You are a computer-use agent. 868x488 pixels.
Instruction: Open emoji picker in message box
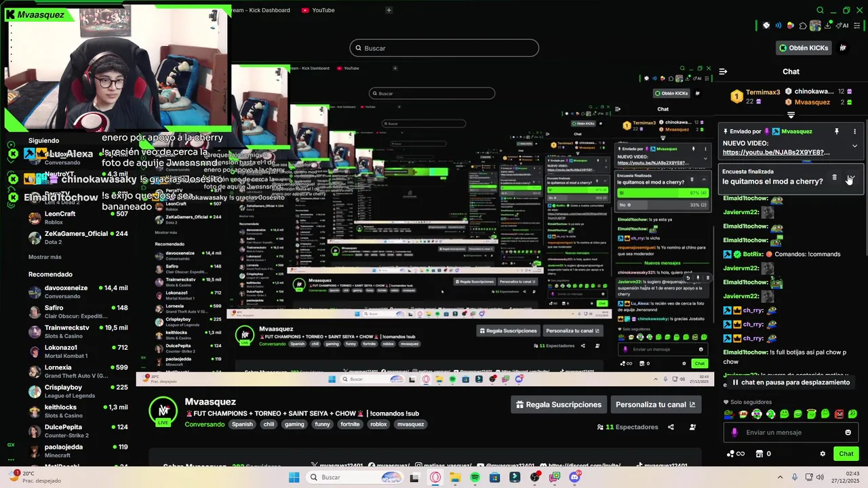848,432
